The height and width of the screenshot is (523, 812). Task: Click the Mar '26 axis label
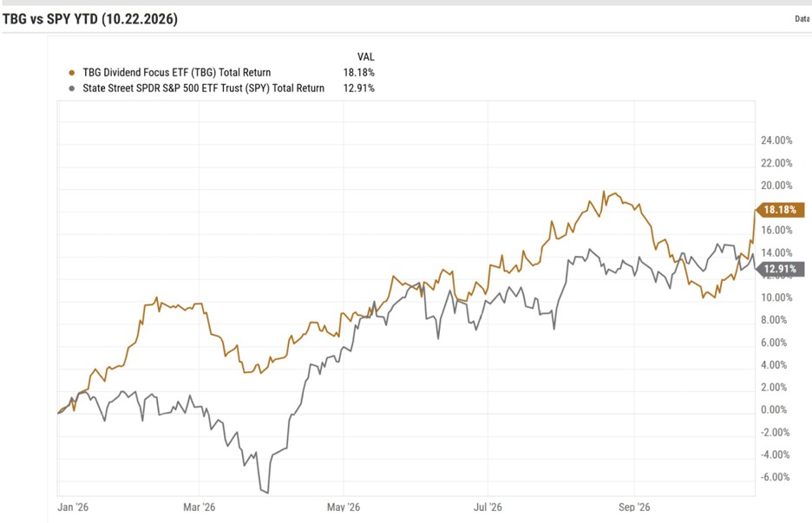[199, 507]
